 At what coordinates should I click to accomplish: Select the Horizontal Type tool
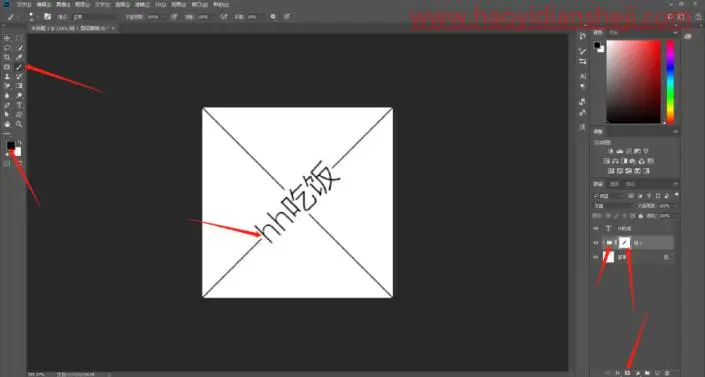click(19, 105)
